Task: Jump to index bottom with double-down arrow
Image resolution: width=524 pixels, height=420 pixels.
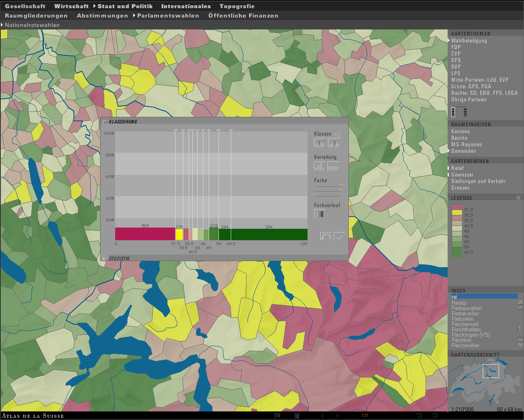Action: click(x=520, y=345)
